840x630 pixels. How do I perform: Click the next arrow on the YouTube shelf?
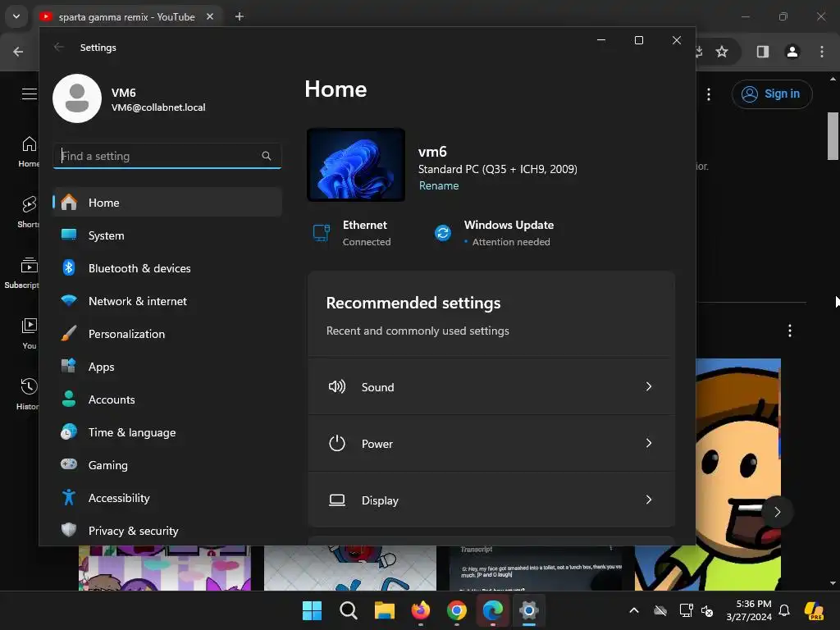[777, 512]
